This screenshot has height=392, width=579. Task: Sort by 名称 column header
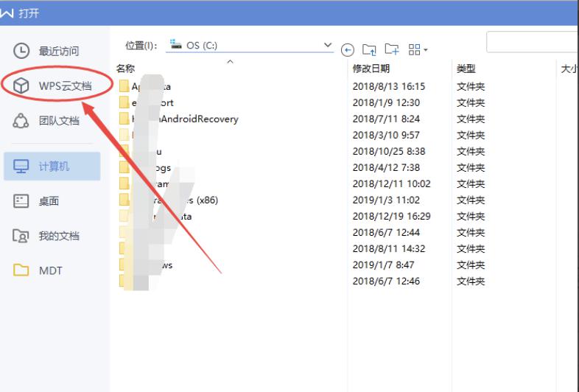pyautogui.click(x=125, y=69)
